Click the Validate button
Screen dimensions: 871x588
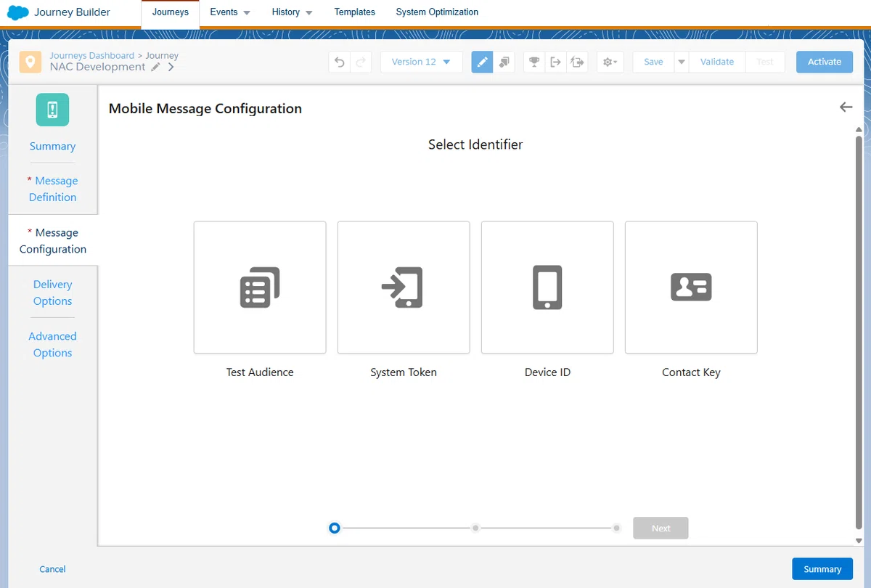[x=717, y=62]
